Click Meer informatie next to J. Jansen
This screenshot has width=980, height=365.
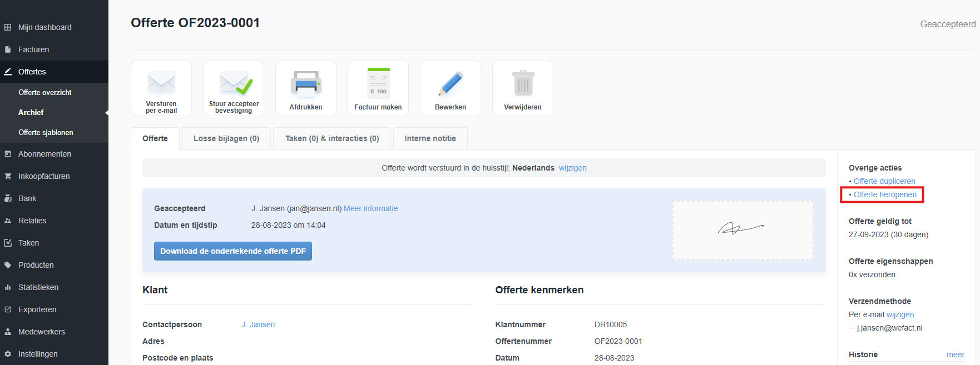(x=370, y=208)
